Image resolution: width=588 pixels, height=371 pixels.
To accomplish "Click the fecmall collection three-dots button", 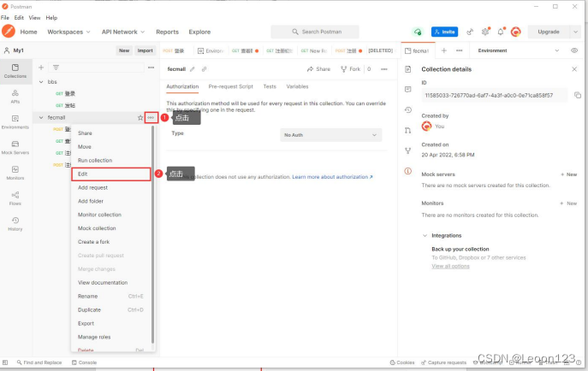I will [151, 118].
